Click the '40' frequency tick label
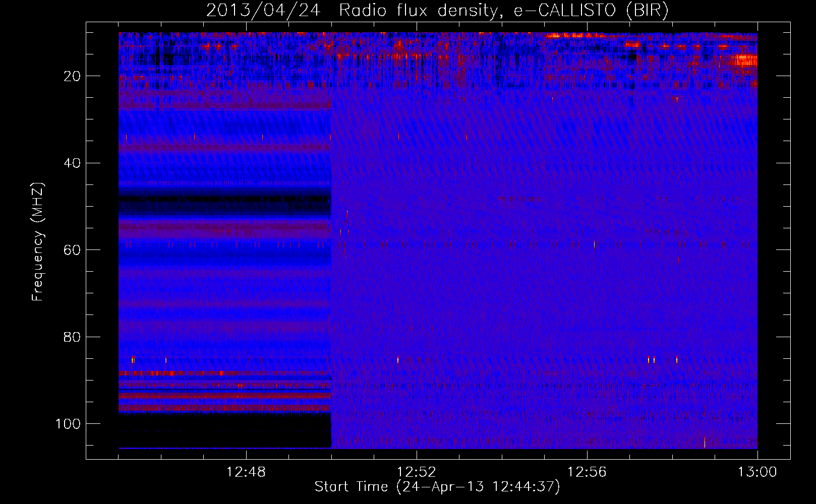Screen dimensions: 816x504 [x=73, y=163]
